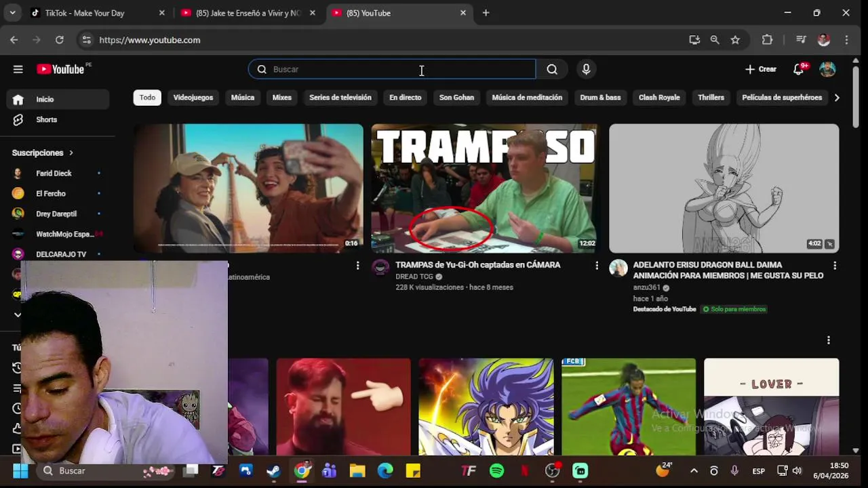
Task: Open the ADELANTO ERISU DRAGON BALL title
Action: click(x=728, y=270)
